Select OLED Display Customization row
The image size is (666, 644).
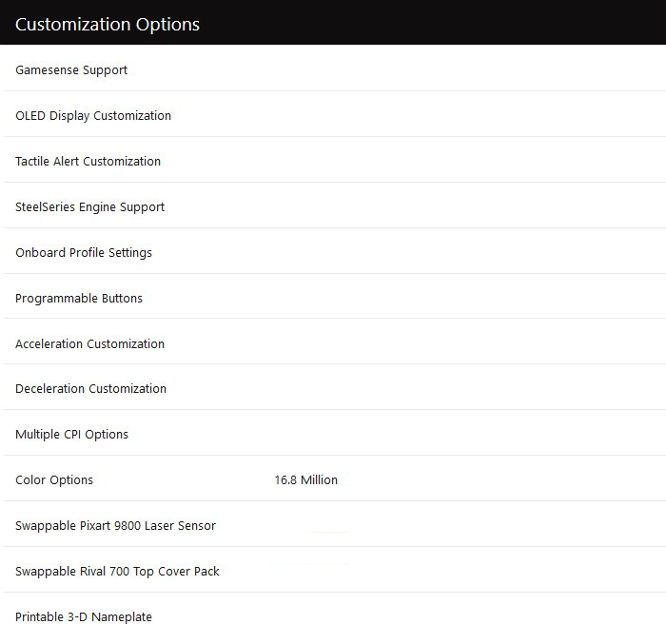click(335, 115)
